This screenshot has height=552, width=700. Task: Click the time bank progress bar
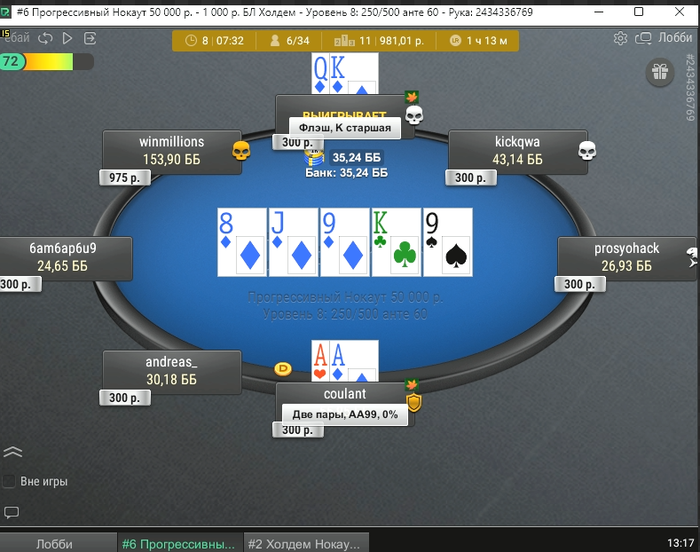point(47,62)
